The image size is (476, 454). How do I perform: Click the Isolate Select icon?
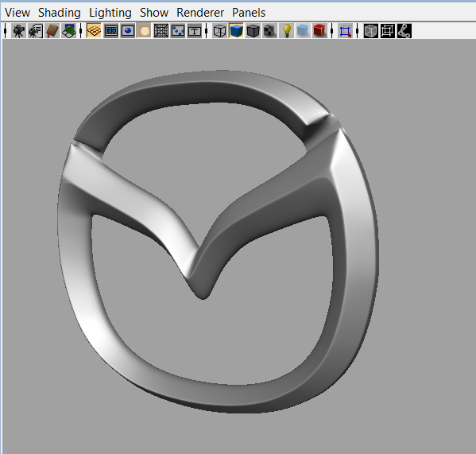(x=345, y=31)
